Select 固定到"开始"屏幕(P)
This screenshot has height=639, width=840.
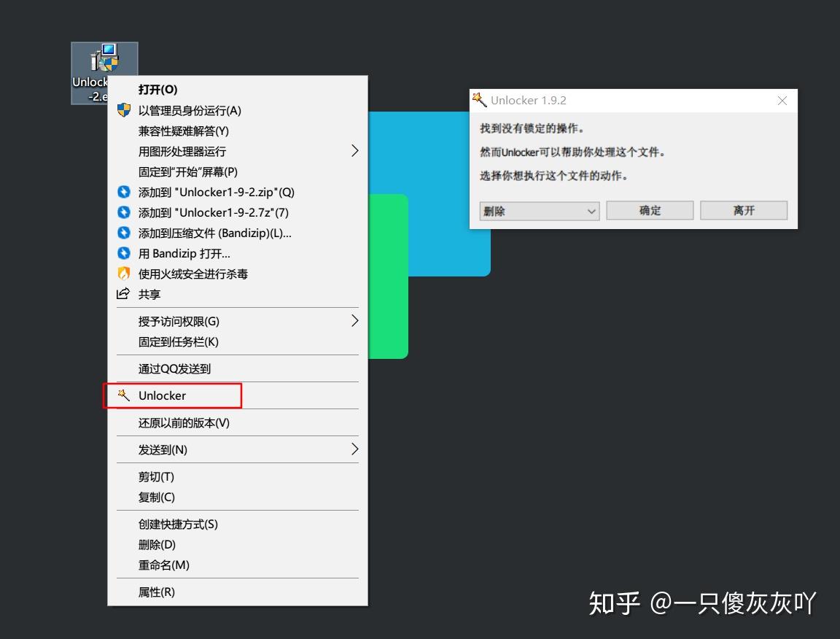[x=238, y=171]
